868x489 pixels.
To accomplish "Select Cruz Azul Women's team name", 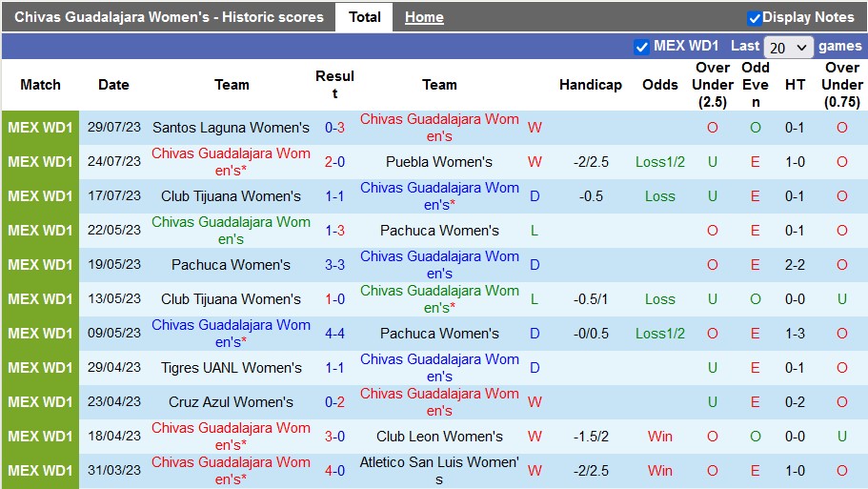I will pyautogui.click(x=231, y=402).
